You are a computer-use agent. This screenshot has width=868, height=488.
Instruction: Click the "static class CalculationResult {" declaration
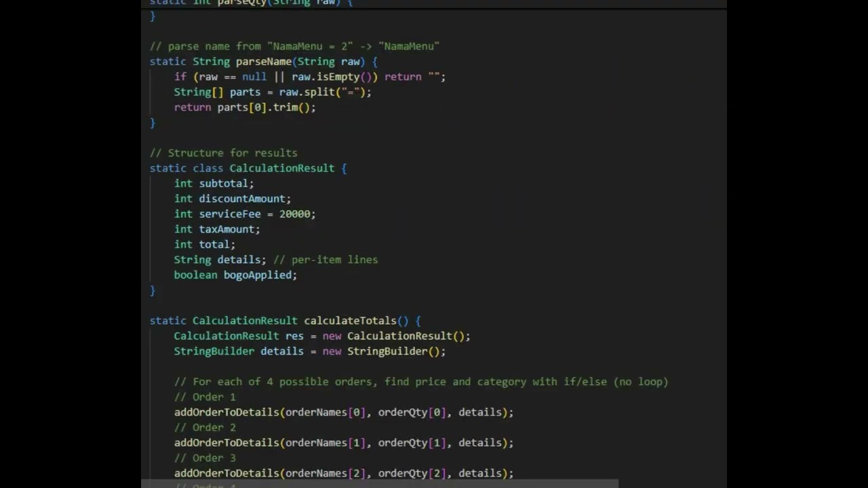tap(248, 168)
